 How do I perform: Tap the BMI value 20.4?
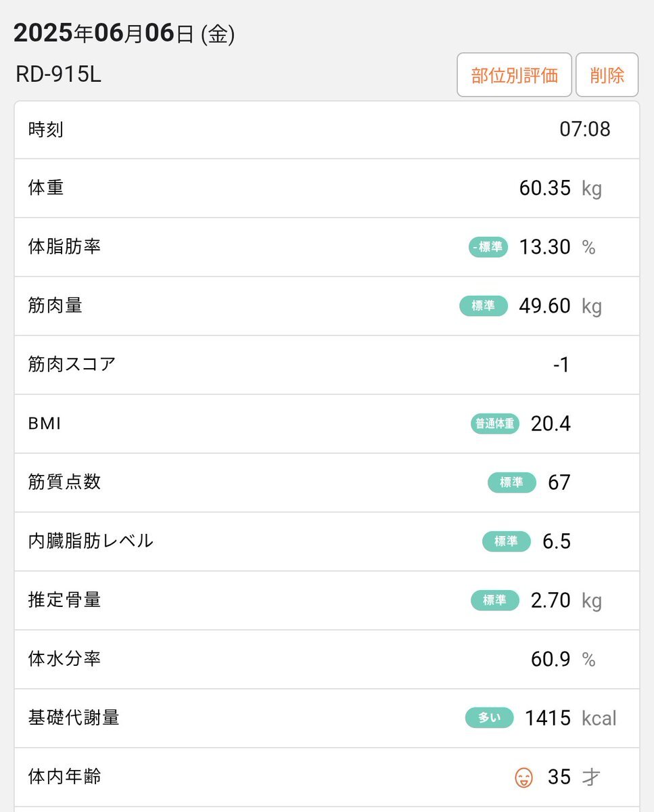[551, 424]
